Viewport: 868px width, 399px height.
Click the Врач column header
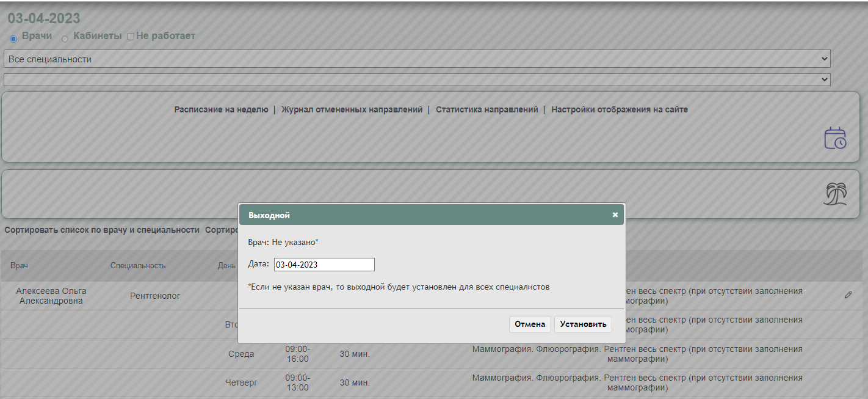(x=19, y=266)
